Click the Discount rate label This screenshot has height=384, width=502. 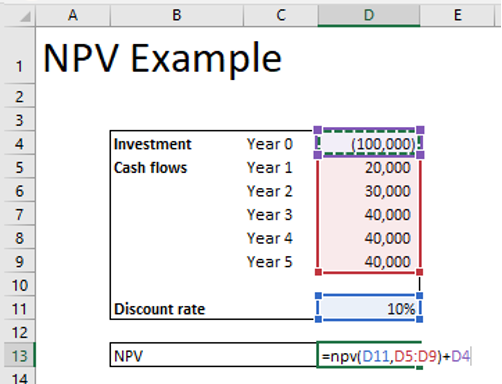point(159,309)
